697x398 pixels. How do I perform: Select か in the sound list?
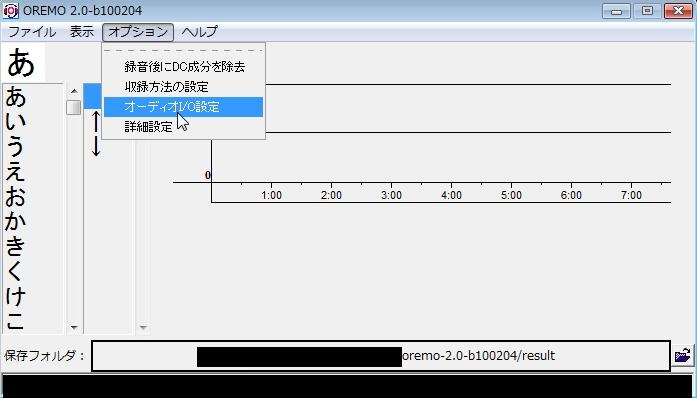tap(16, 221)
